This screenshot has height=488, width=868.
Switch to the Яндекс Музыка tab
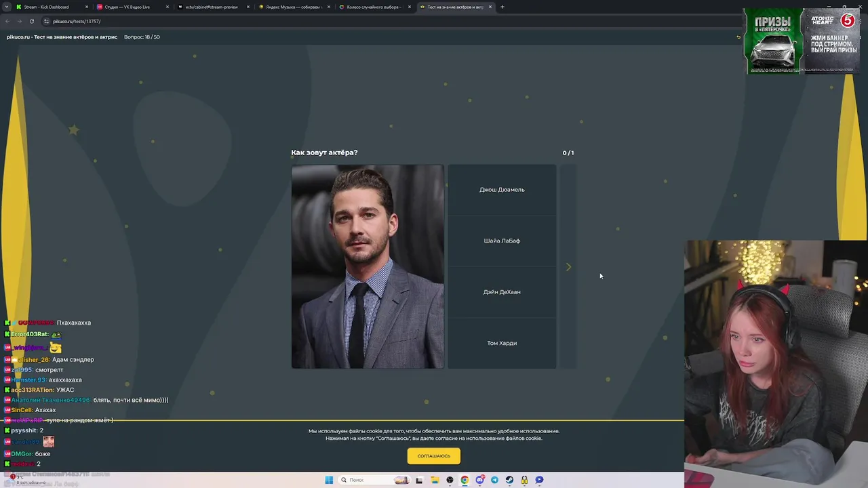294,7
